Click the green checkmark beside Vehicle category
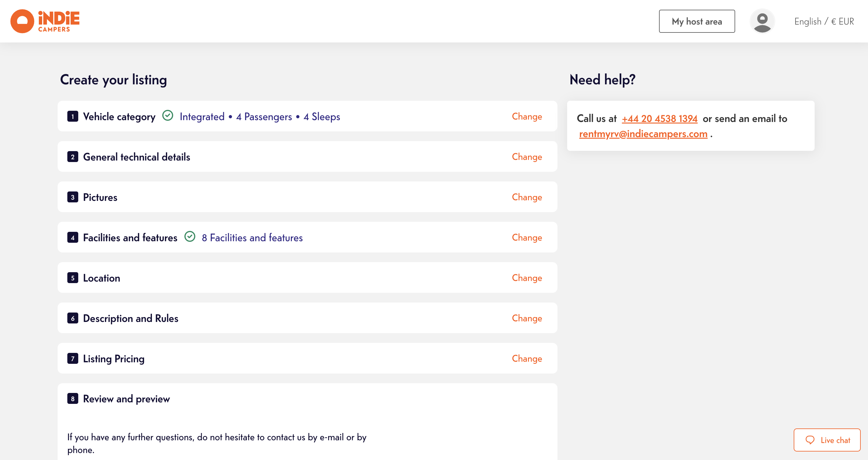 (167, 116)
